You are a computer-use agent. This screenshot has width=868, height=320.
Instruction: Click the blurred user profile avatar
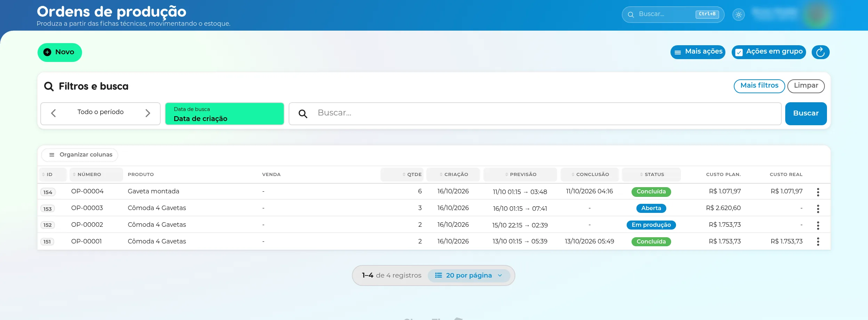pos(817,15)
